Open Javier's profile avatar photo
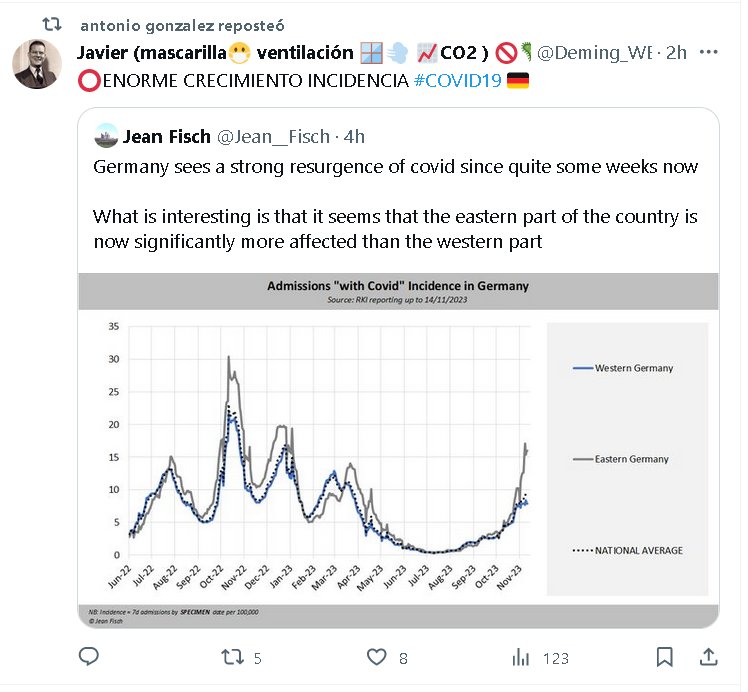748x692 pixels. 38,64
